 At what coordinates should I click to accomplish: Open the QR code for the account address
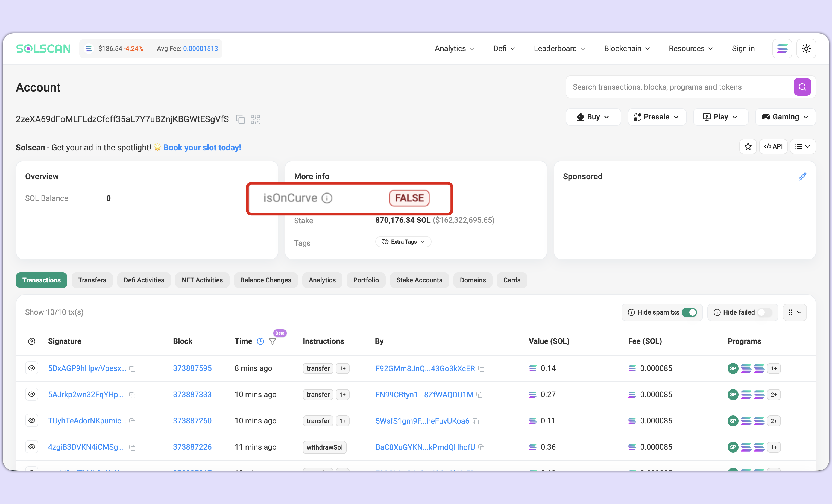(255, 119)
